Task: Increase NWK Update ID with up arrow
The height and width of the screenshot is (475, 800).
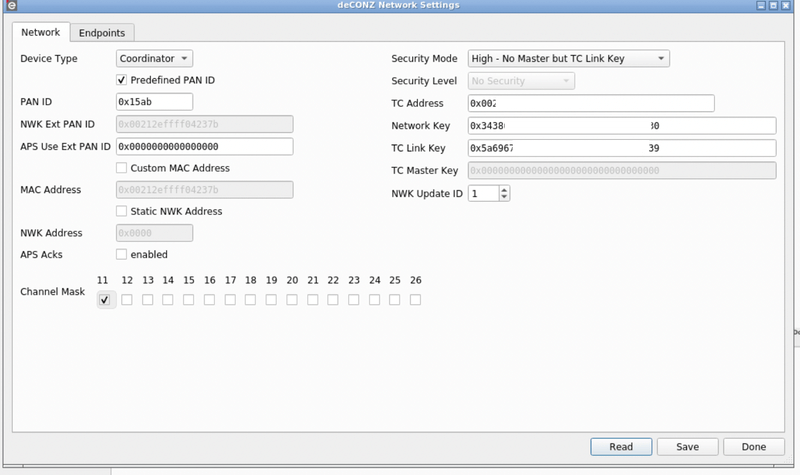Action: [504, 190]
